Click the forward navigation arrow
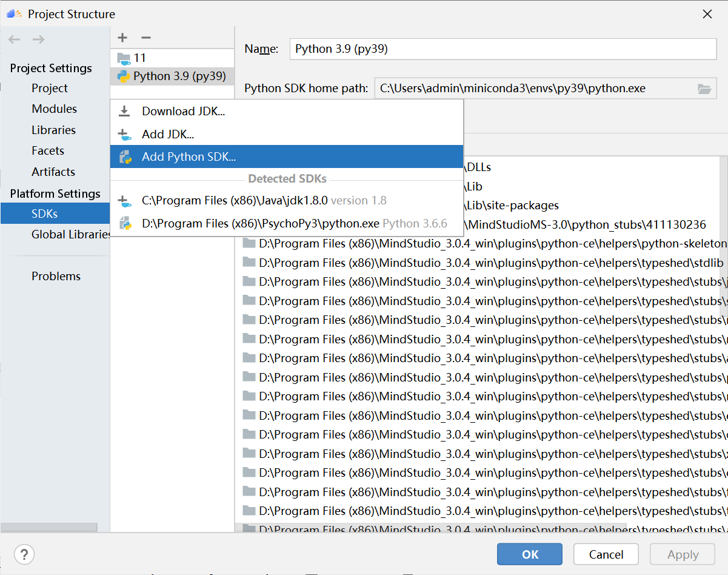 coord(38,39)
